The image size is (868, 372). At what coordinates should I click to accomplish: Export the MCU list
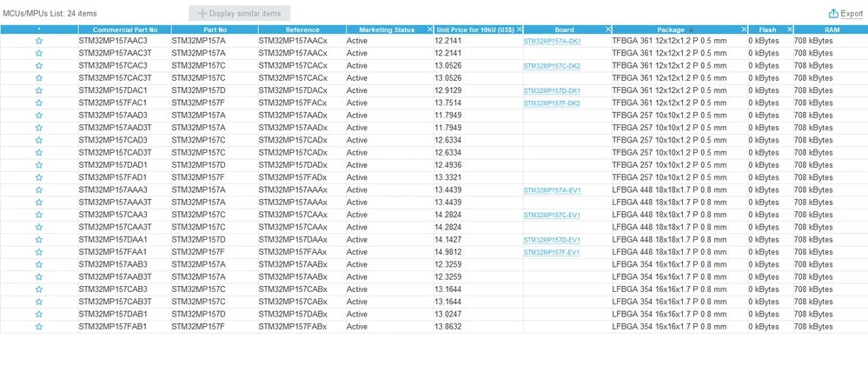845,14
